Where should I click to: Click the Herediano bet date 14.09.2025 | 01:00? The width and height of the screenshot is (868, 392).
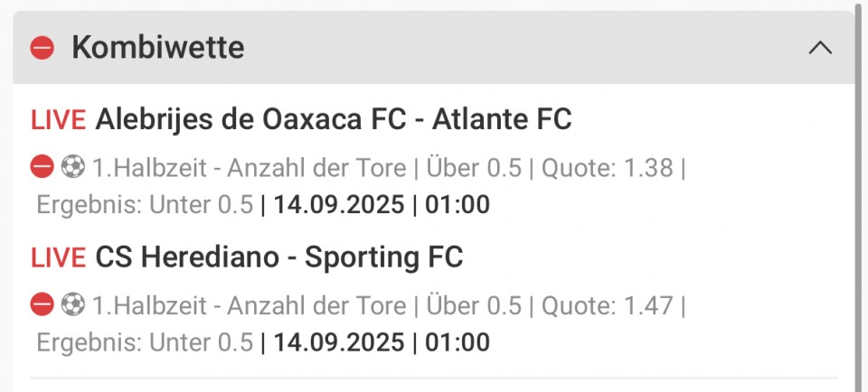[382, 342]
